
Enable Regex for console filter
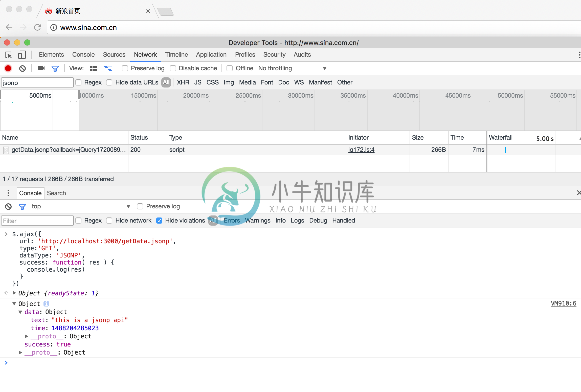coord(78,221)
